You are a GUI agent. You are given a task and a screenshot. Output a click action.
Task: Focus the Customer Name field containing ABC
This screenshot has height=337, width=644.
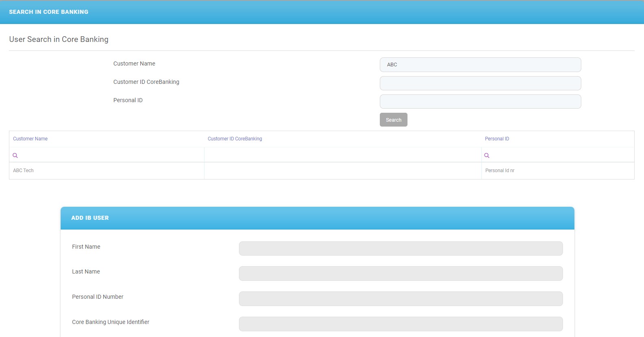pos(480,65)
